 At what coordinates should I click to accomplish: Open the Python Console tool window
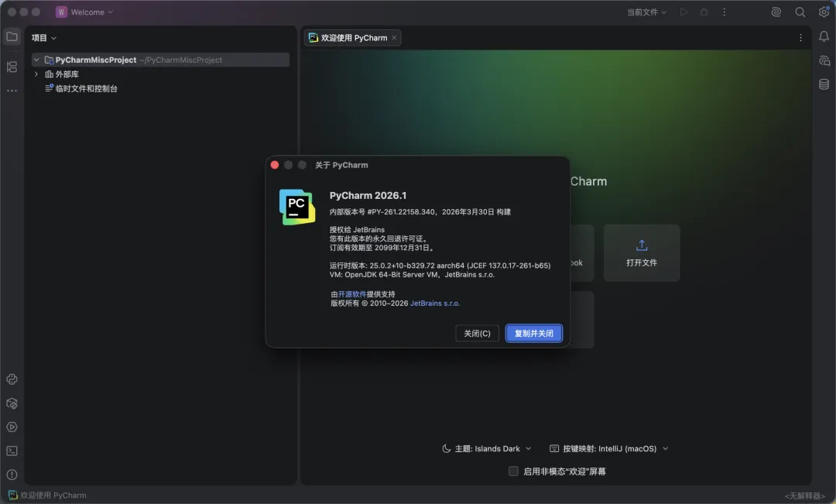(12, 379)
